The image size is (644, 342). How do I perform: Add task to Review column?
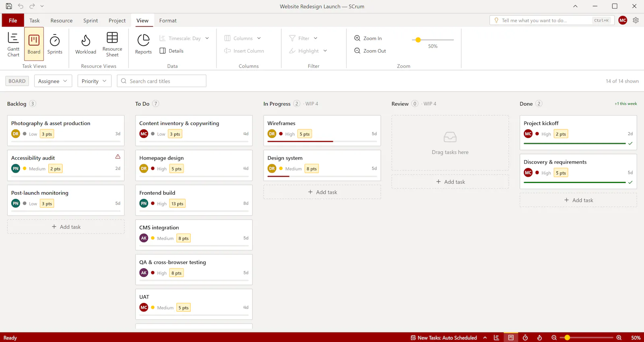pos(450,182)
